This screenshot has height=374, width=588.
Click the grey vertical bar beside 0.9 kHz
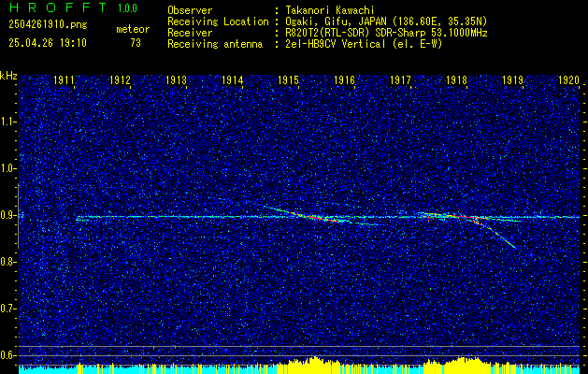click(x=18, y=216)
